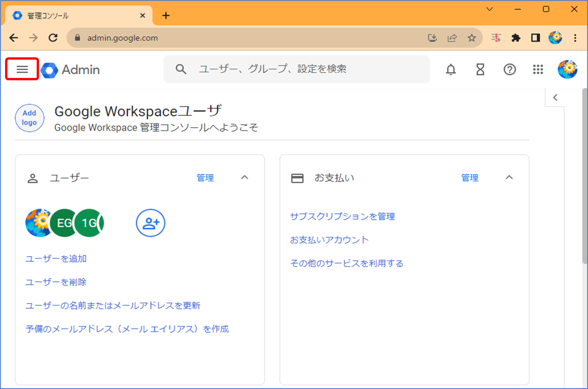The height and width of the screenshot is (389, 588).
Task: Open the tasks hourglass icon
Action: pyautogui.click(x=480, y=69)
